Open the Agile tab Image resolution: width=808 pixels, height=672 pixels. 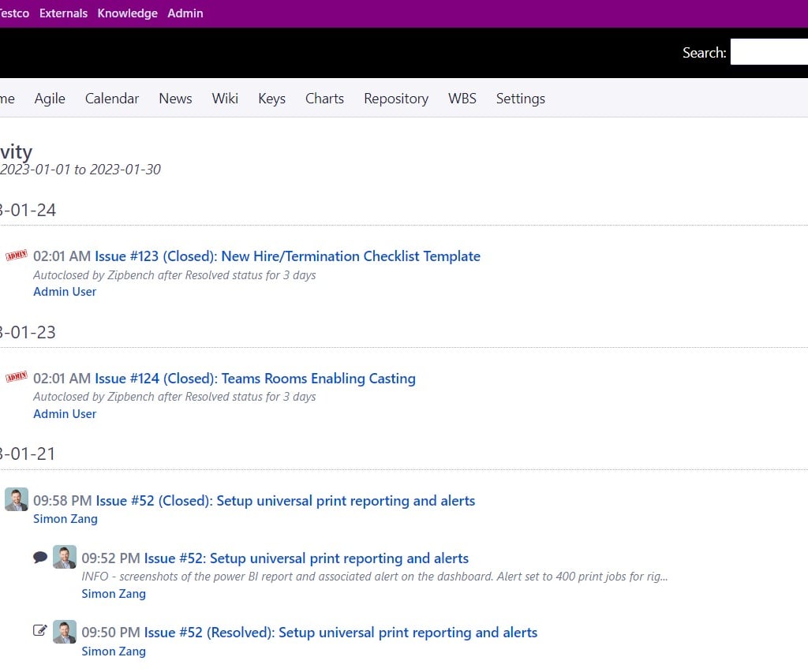coord(50,99)
